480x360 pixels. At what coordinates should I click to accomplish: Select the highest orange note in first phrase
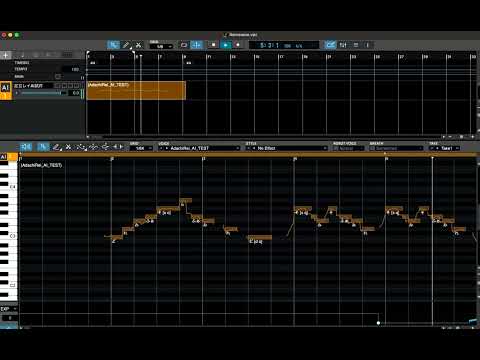coord(186,201)
